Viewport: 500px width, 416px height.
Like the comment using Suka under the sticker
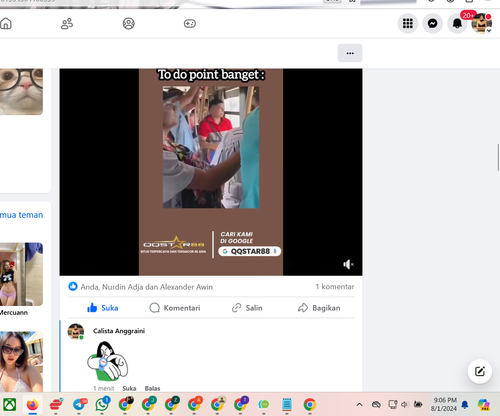coord(129,388)
